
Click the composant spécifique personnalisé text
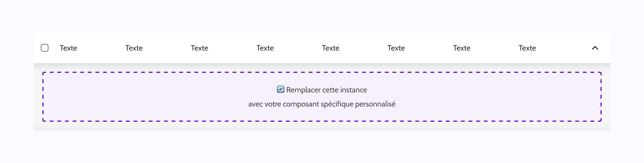point(322,104)
